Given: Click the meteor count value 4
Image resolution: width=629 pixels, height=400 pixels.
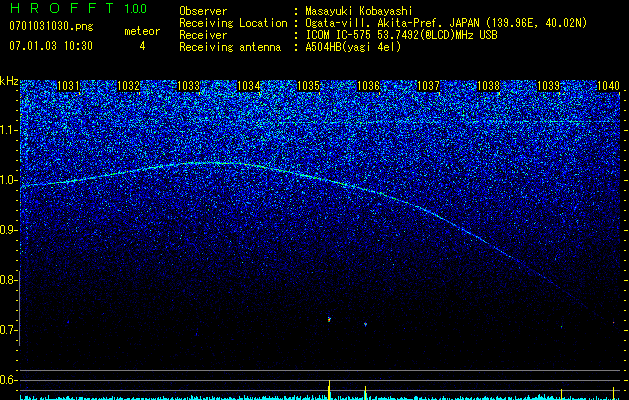Looking at the screenshot, I should [142, 46].
